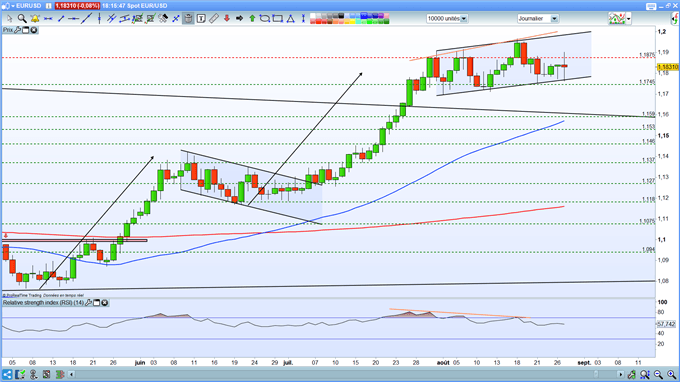The image size is (680, 382).
Task: Click the horizontal time scrollbar track
Action: (347, 375)
